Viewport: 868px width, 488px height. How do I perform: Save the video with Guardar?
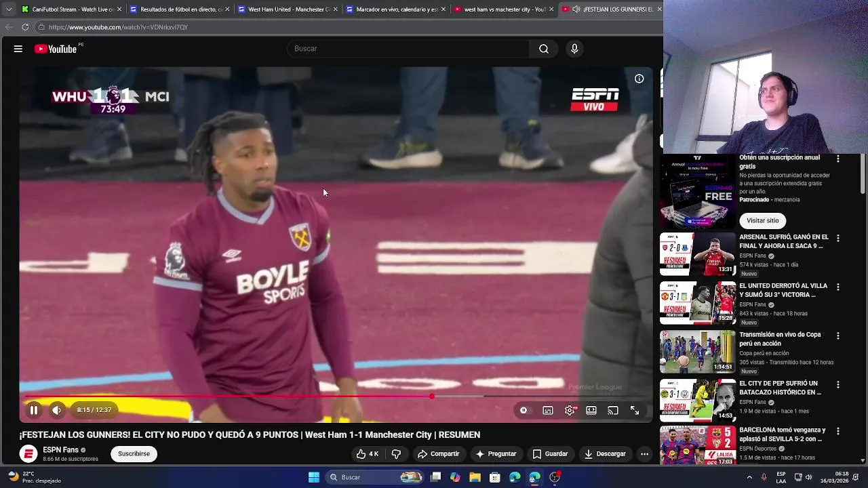pos(550,453)
